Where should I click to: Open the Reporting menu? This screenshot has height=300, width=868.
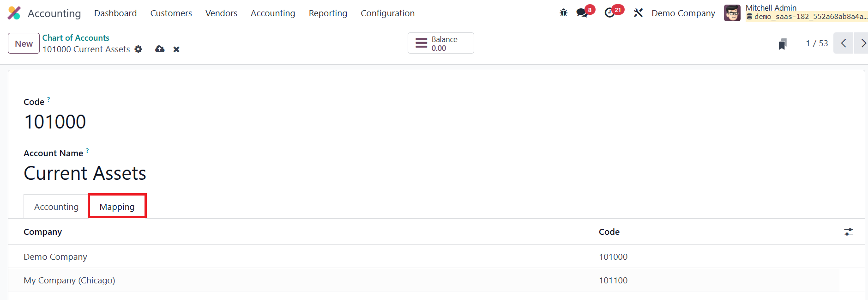328,13
